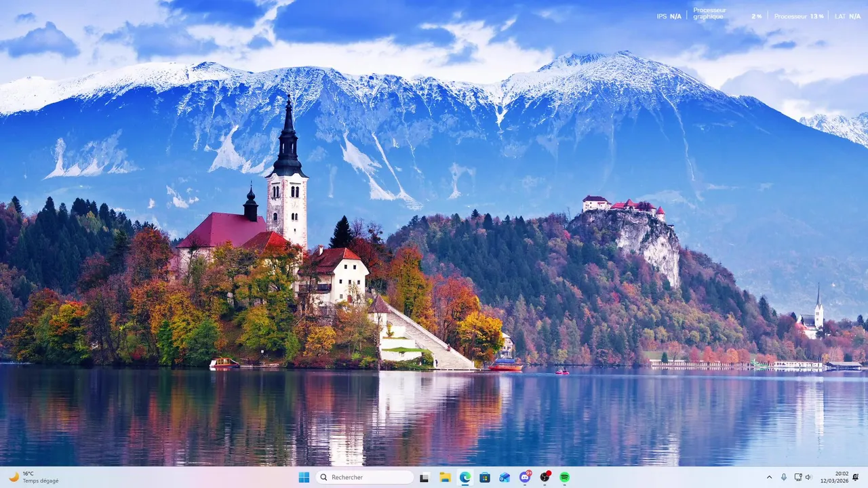
Task: Click the IPS N/A overlay readout
Action: click(x=669, y=16)
